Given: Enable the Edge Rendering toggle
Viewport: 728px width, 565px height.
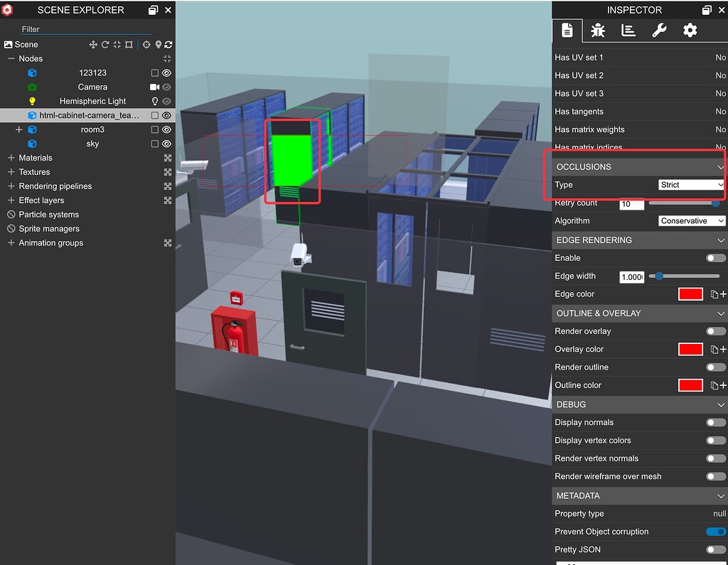Looking at the screenshot, I should [x=716, y=257].
